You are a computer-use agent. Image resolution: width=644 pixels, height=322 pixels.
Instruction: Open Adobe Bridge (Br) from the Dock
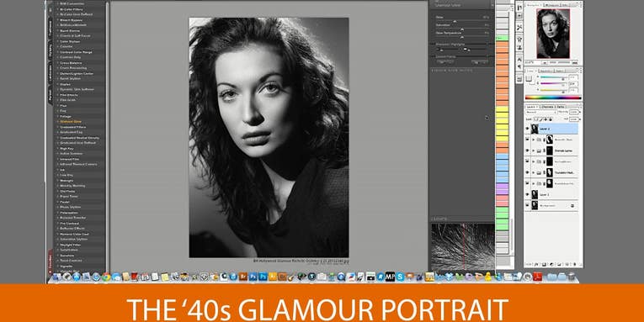tap(243, 277)
